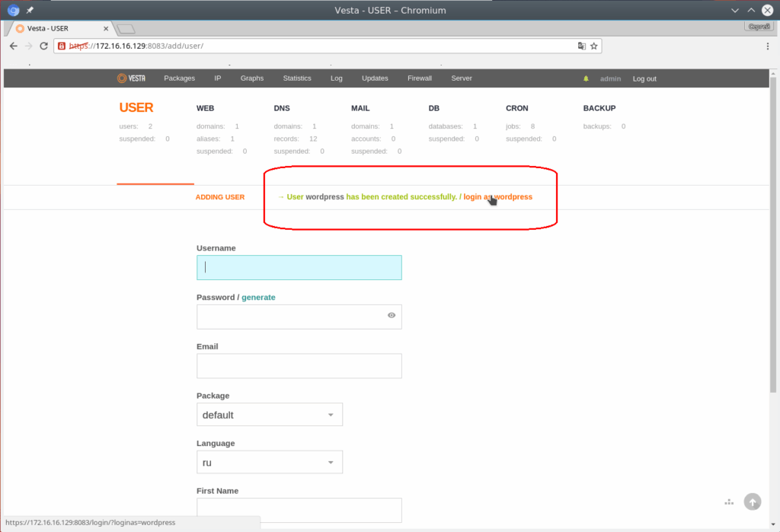Open Packages menu item
This screenshot has width=780, height=532.
[179, 78]
